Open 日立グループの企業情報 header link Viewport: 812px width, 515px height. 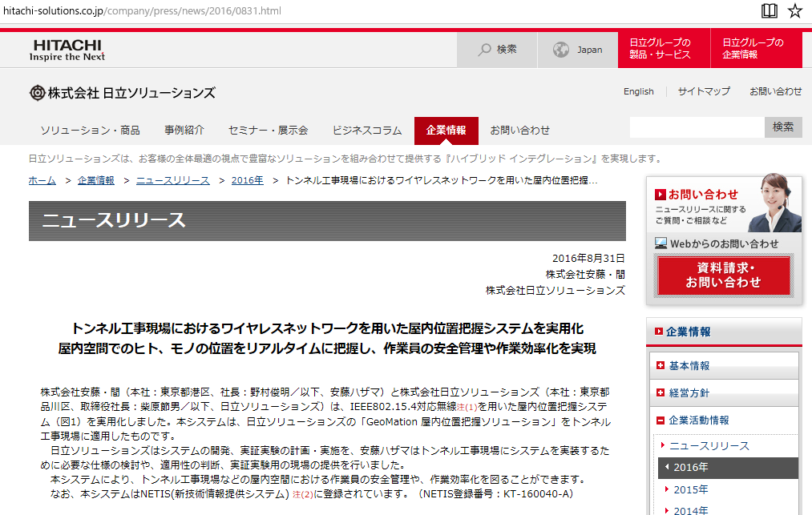pos(756,50)
